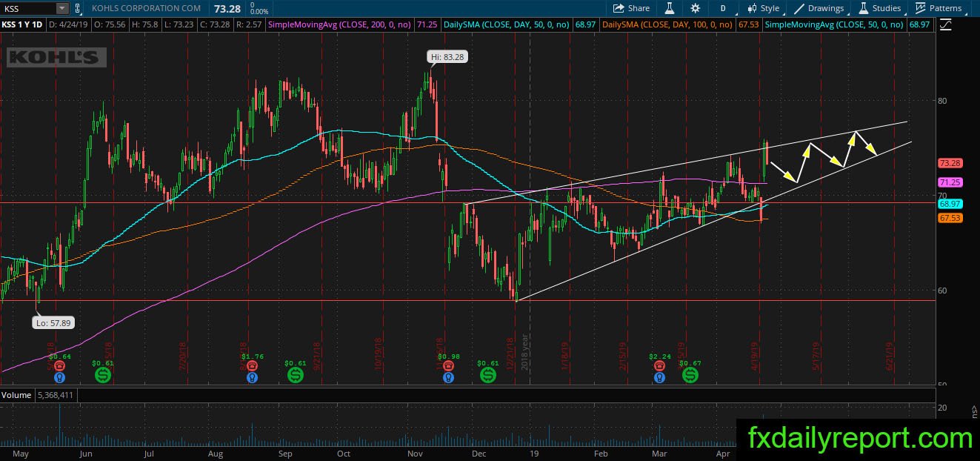The height and width of the screenshot is (461, 980).
Task: Open the symbol selector dropdown arrow
Action: click(x=62, y=8)
